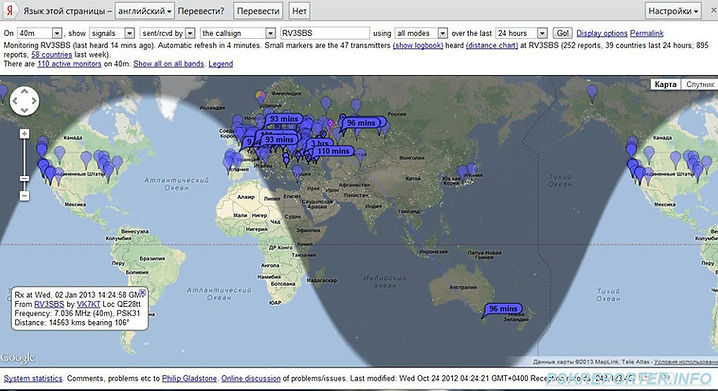
Task: Click the Permalink link
Action: click(x=647, y=33)
